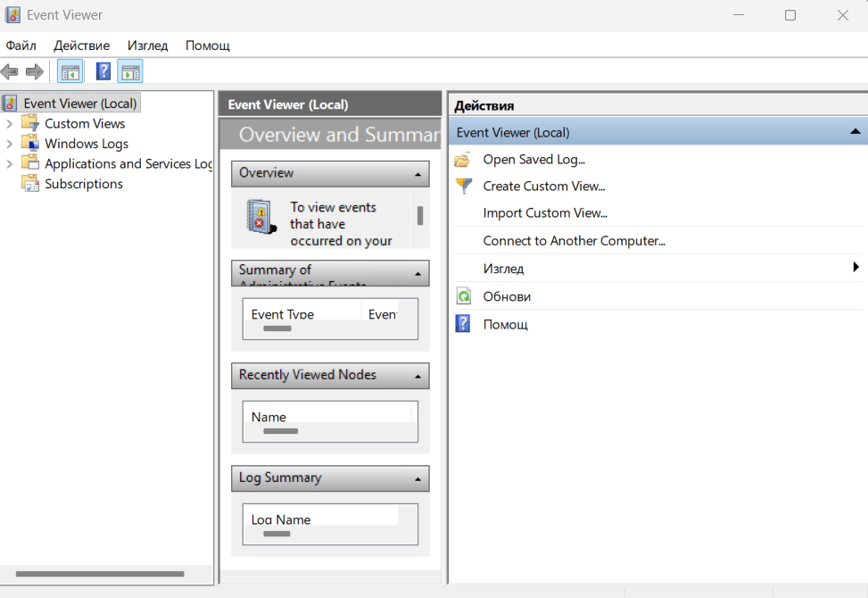Viewport: 868px width, 598px height.
Task: Collapse the Recently Viewed Nodes section
Action: click(x=418, y=376)
